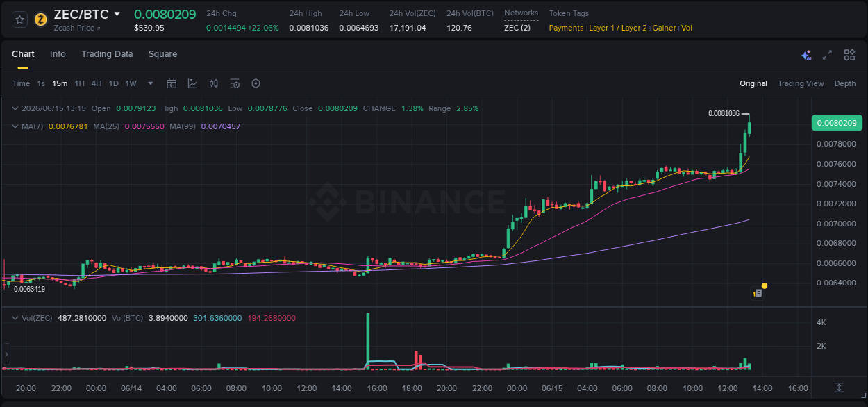Click the notes icon below the chart line

click(x=758, y=293)
